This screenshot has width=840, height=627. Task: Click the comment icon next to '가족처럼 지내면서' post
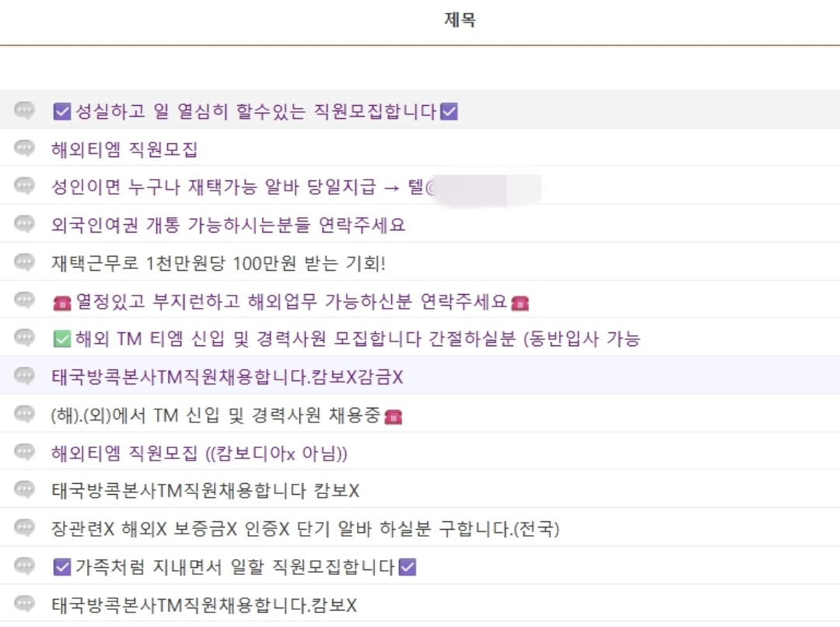point(25,567)
